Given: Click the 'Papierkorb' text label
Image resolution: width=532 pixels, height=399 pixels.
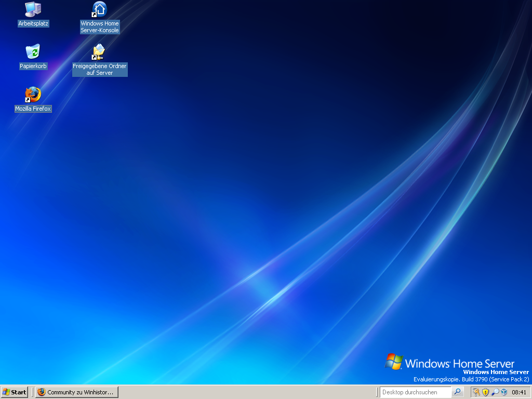Looking at the screenshot, I should (33, 66).
